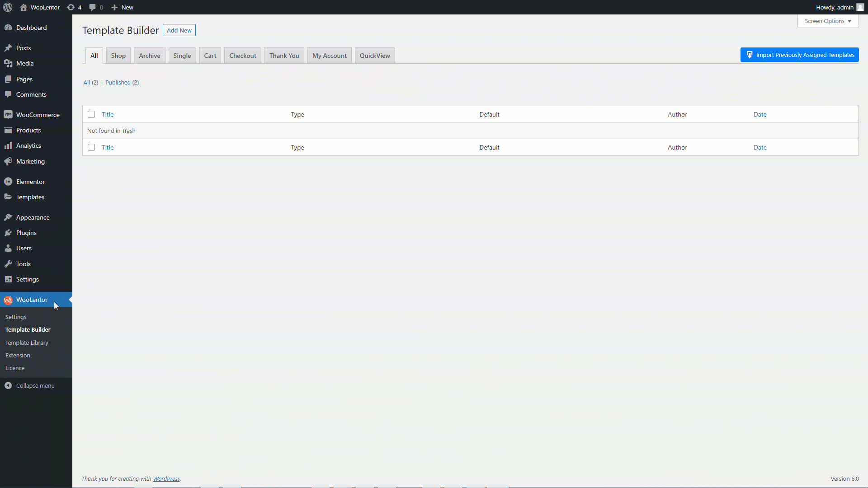
Task: Open Howdy, admin user menu
Action: coord(840,7)
